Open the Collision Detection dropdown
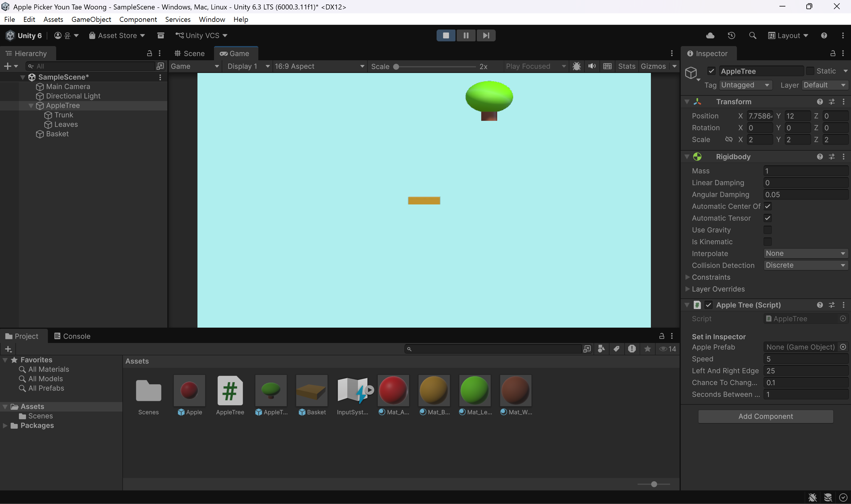This screenshot has width=851, height=504. point(805,265)
